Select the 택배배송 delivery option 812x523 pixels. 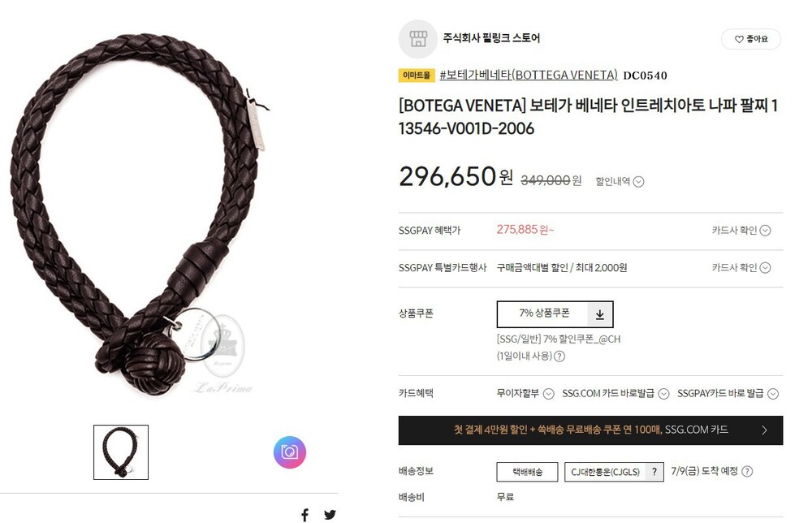coord(527,472)
